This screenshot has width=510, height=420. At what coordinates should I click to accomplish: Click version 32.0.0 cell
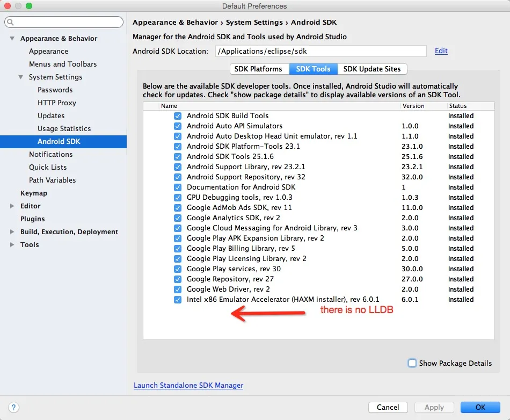point(412,177)
